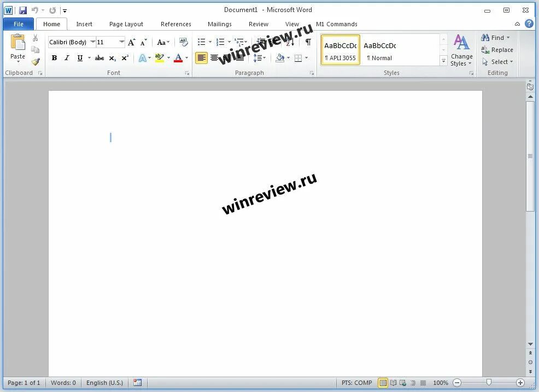The height and width of the screenshot is (392, 539).
Task: Switch to the Page Layout tab
Action: click(x=126, y=24)
